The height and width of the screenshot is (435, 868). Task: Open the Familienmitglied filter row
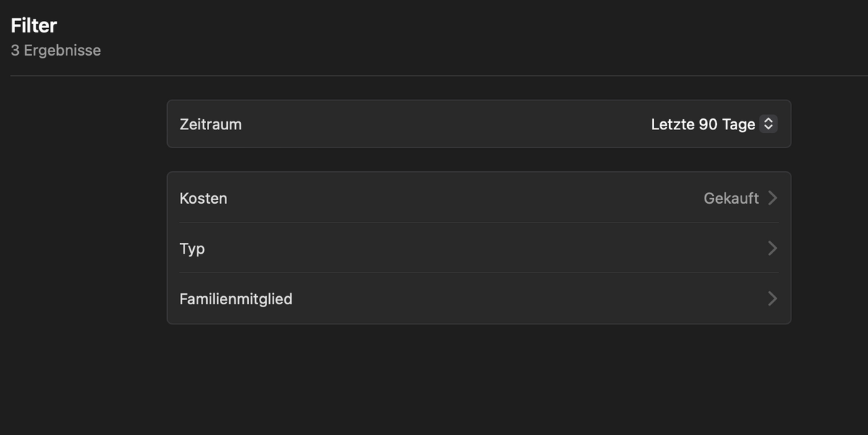(479, 298)
